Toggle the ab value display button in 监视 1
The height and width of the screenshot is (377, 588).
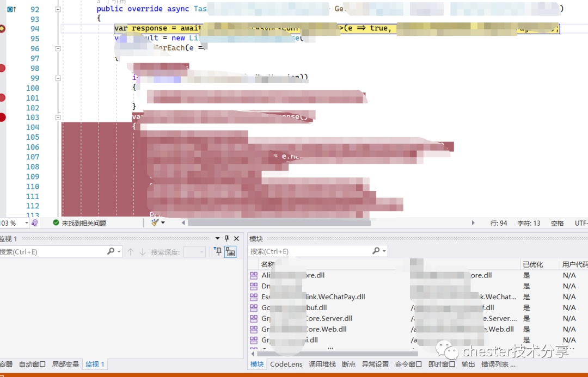coord(230,252)
